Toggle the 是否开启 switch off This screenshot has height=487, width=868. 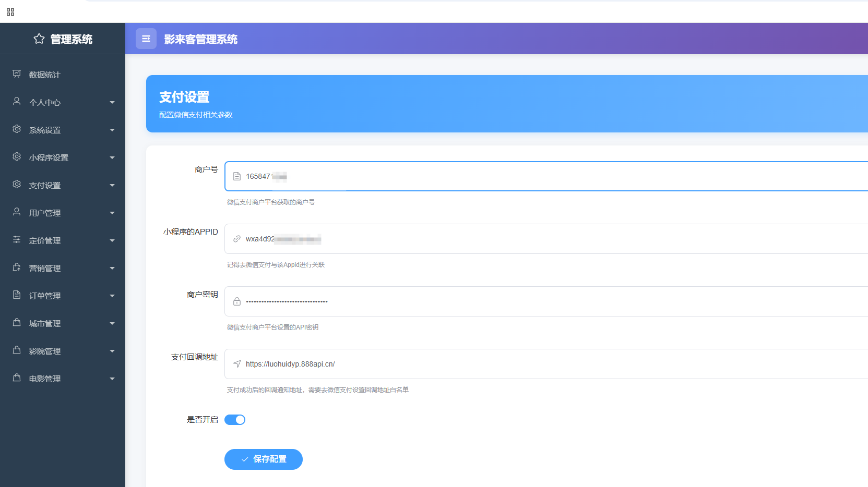(235, 420)
